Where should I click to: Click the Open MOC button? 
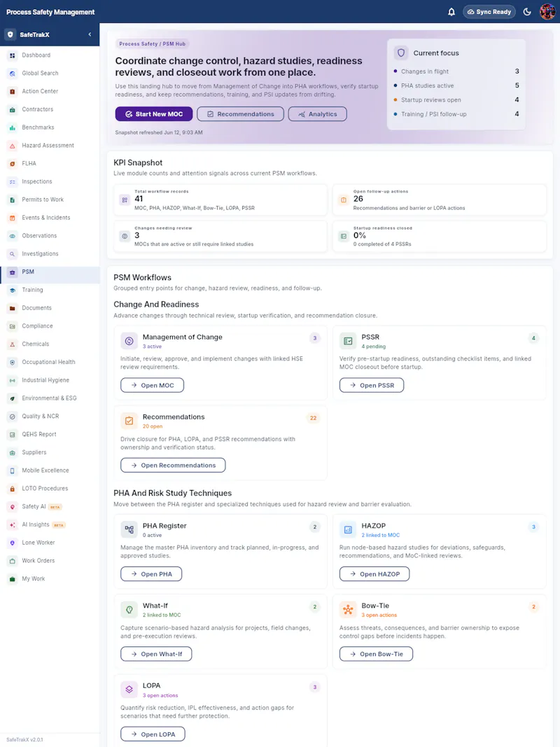coord(153,385)
